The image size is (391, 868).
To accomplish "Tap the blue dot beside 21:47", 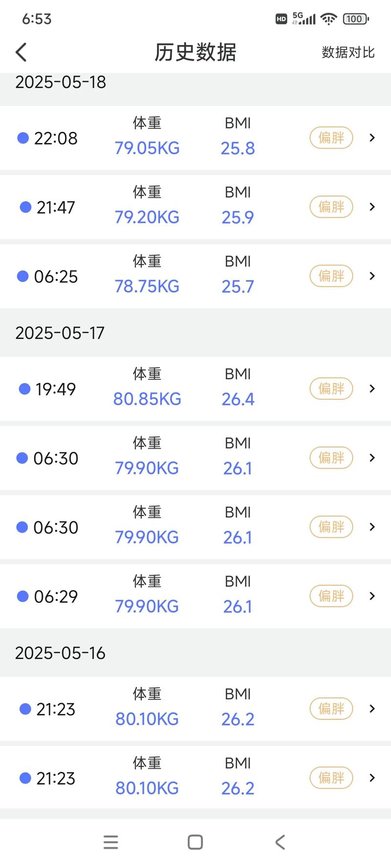I will point(25,207).
